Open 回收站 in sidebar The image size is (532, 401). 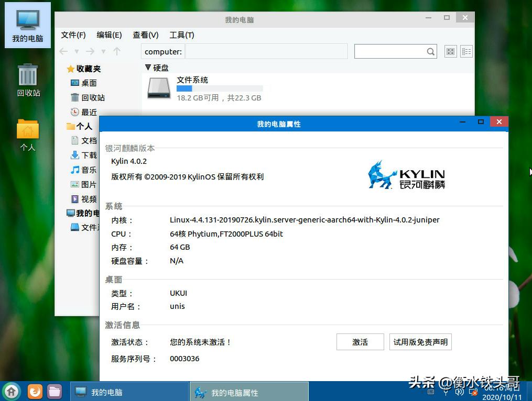88,97
